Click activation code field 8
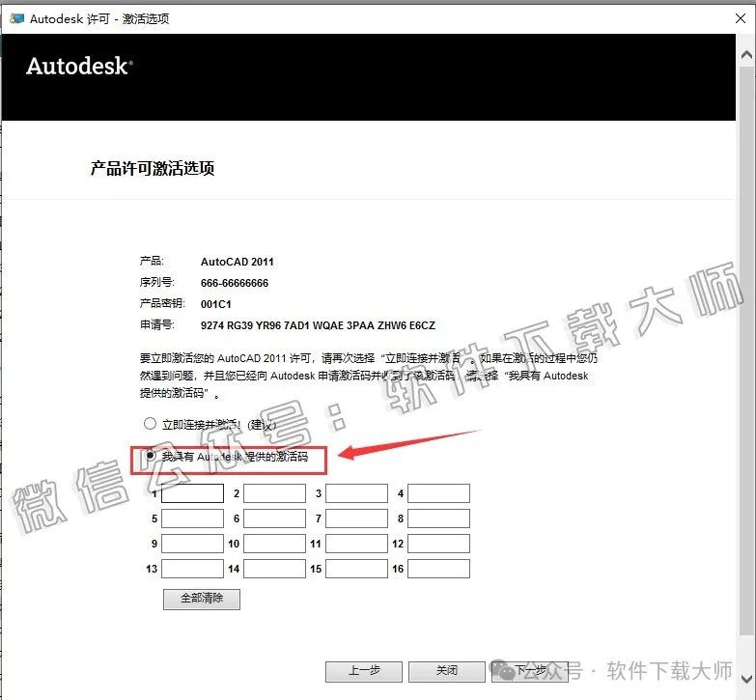Screen dimensions: 756x700 438,518
